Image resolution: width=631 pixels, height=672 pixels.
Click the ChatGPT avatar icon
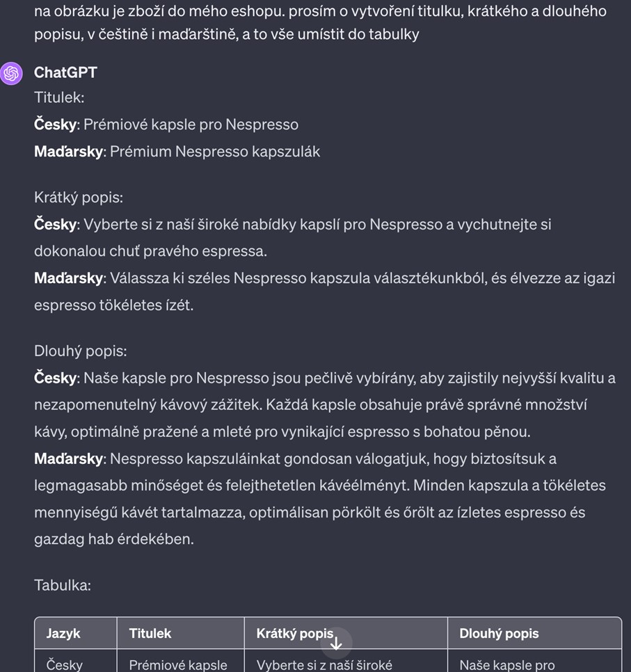11,72
